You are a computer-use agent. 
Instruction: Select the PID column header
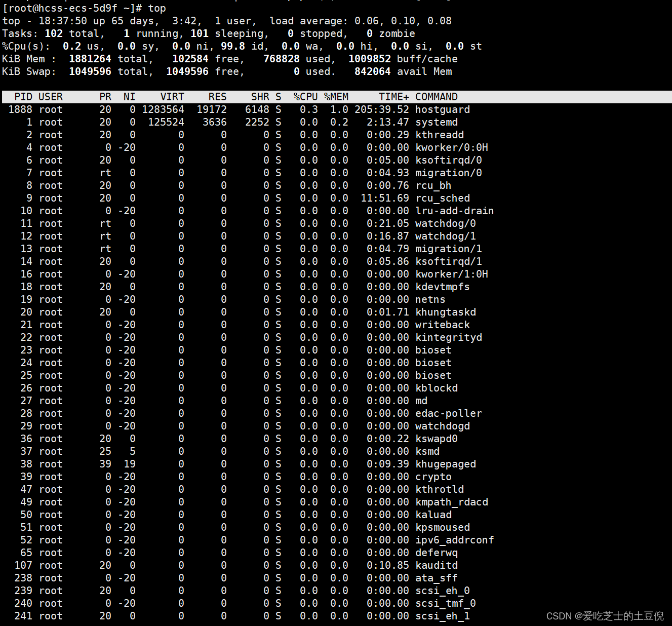23,97
